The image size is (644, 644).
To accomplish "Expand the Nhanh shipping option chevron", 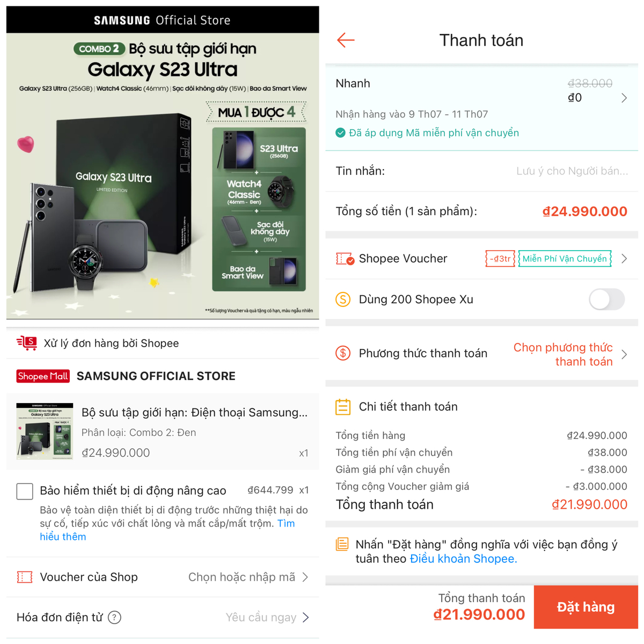I will 624,98.
